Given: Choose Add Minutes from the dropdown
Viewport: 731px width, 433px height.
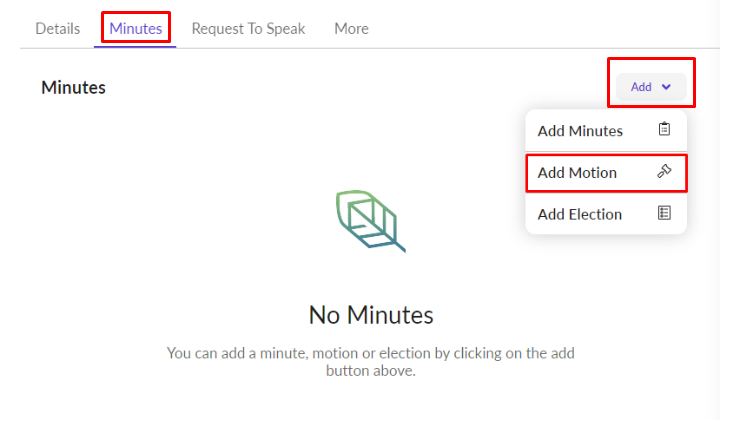Looking at the screenshot, I should point(580,131).
